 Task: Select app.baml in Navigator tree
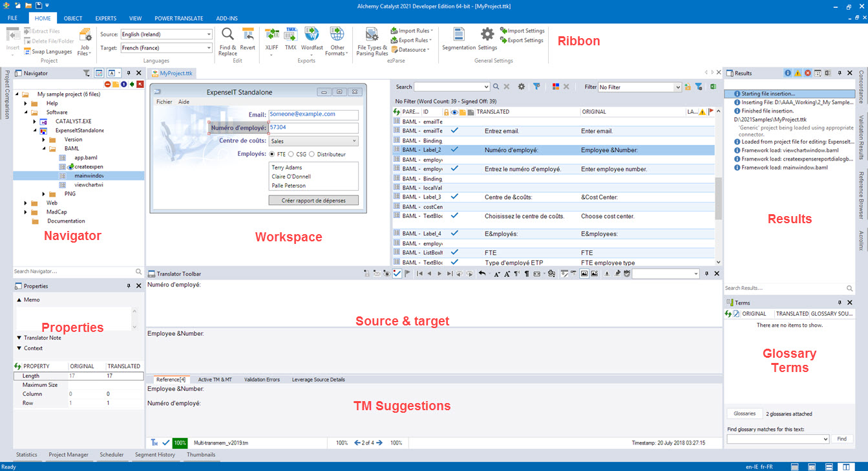(85, 157)
